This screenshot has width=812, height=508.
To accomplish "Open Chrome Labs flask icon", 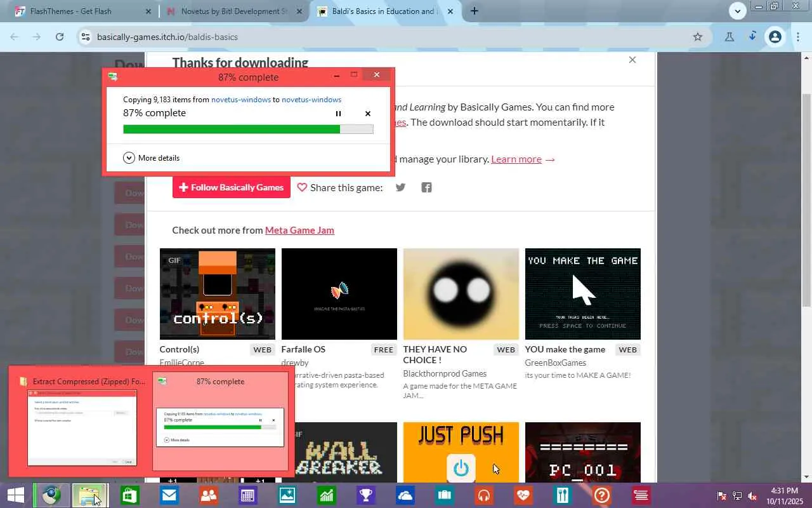I will 730,37.
